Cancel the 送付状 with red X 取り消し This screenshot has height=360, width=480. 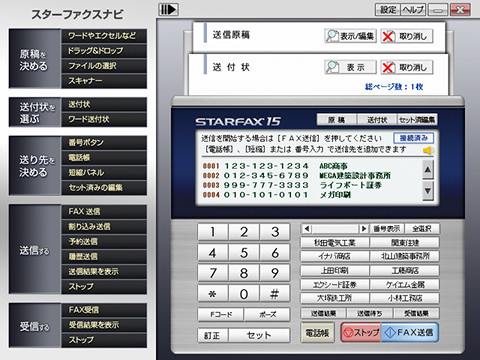click(407, 67)
